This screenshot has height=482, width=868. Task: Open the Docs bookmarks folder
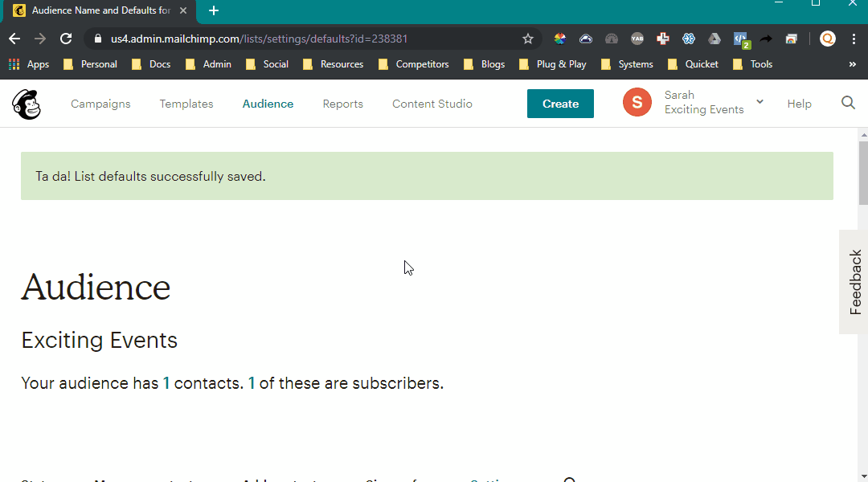coord(151,64)
